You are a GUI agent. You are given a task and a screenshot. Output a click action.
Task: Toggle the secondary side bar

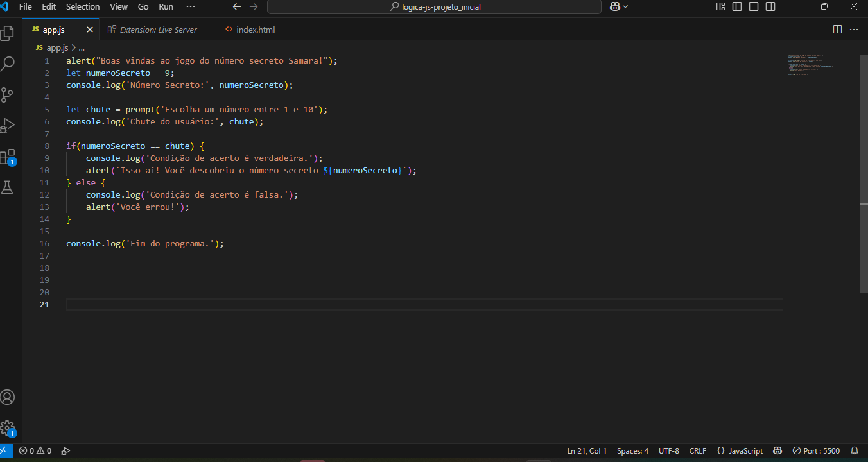[770, 7]
